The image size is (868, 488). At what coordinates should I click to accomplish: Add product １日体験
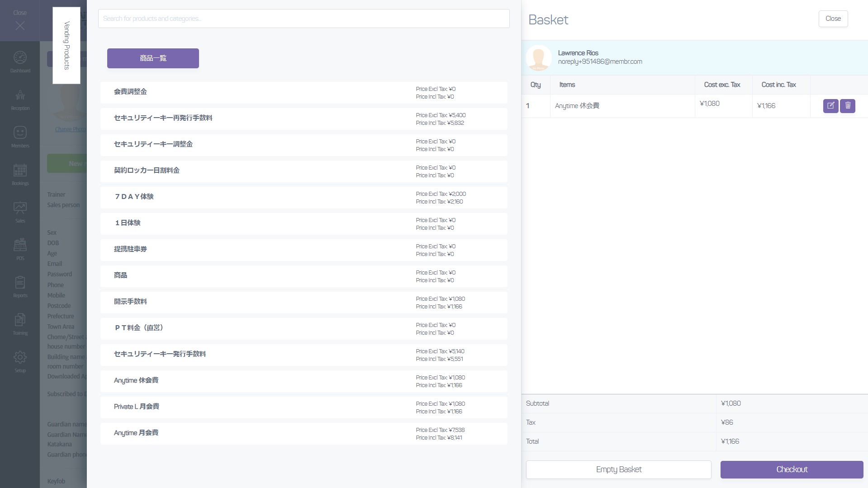click(x=304, y=224)
